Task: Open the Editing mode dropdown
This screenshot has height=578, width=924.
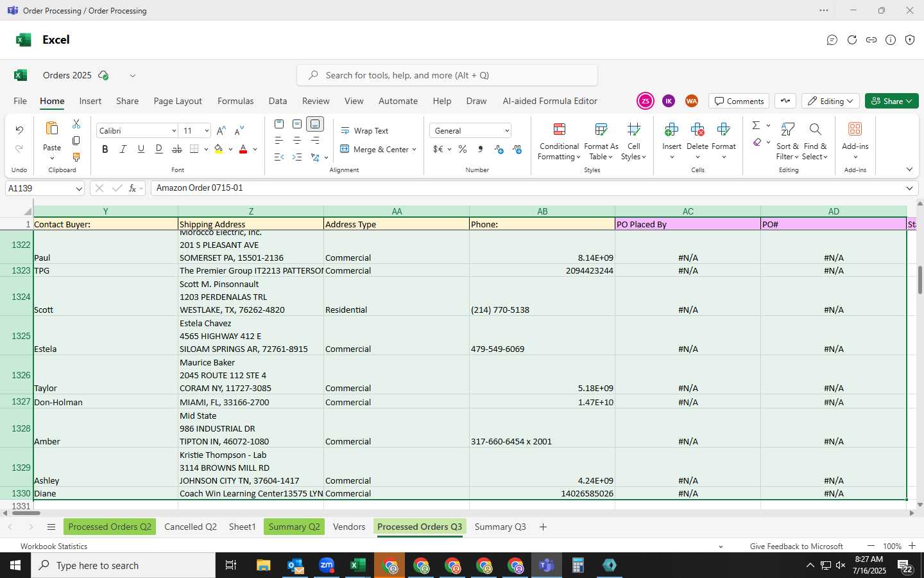Action: (831, 101)
